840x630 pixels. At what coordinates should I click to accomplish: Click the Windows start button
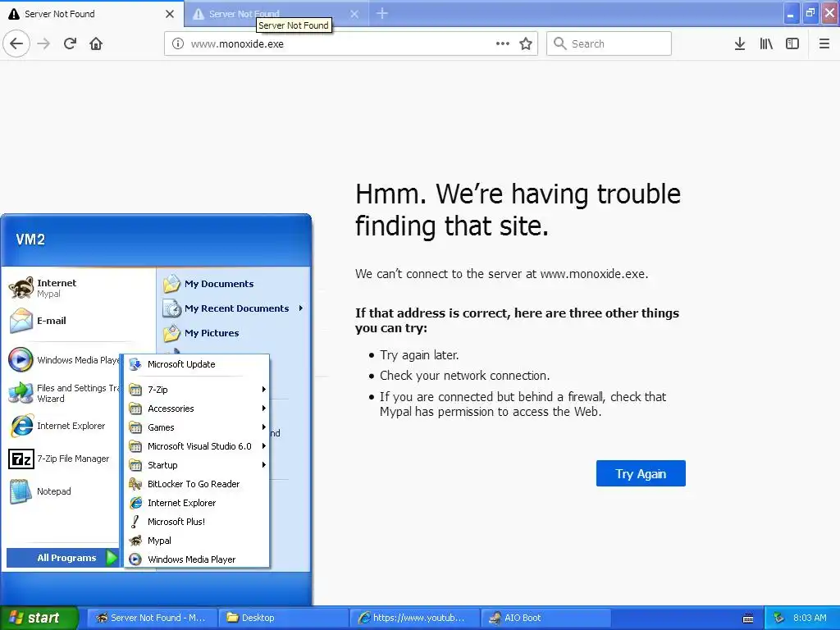pyautogui.click(x=39, y=618)
